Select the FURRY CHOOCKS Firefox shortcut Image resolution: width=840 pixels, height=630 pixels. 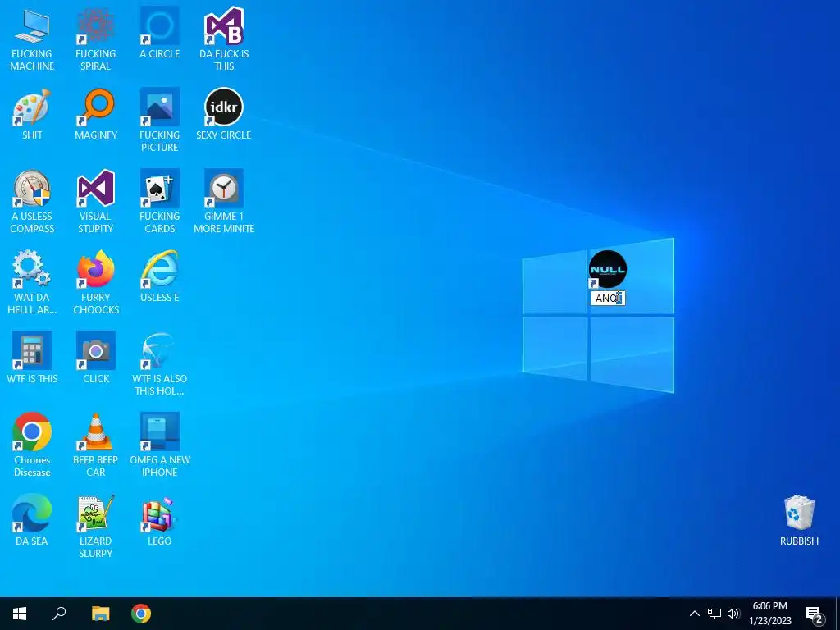[x=95, y=269]
